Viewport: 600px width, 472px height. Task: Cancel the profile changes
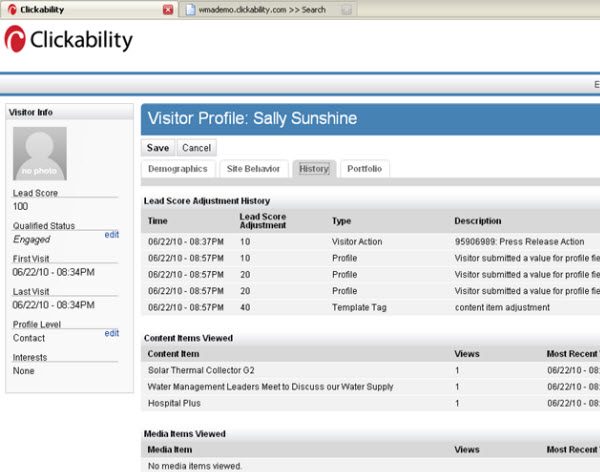pyautogui.click(x=196, y=148)
